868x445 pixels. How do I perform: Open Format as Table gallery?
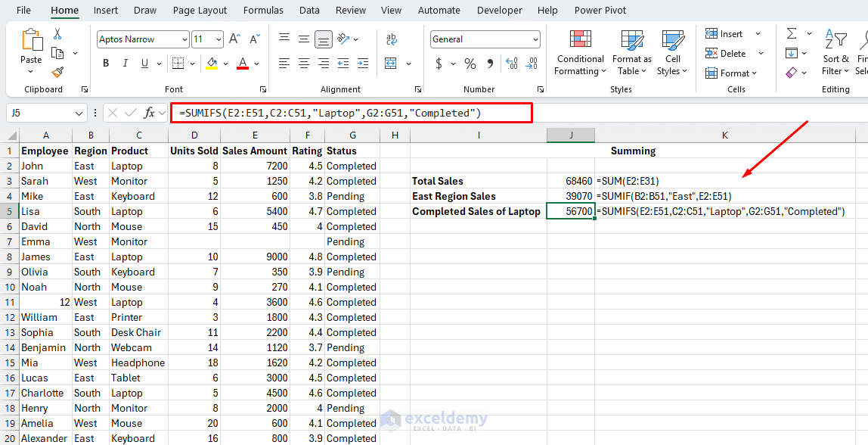pyautogui.click(x=631, y=53)
